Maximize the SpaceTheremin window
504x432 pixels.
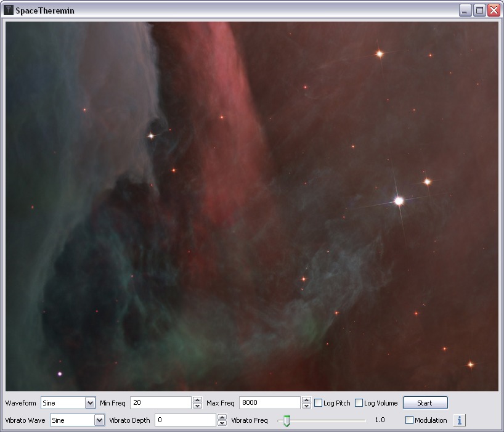(x=479, y=10)
